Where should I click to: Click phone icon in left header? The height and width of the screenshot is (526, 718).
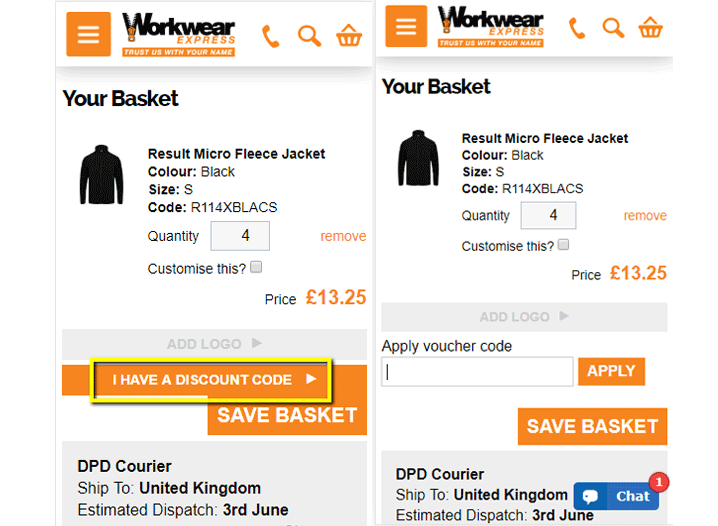pos(271,36)
